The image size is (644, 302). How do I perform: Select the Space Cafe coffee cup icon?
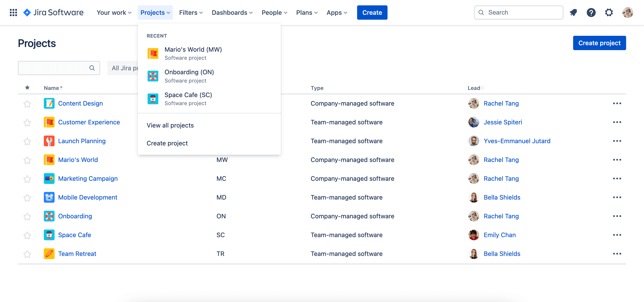click(x=153, y=99)
